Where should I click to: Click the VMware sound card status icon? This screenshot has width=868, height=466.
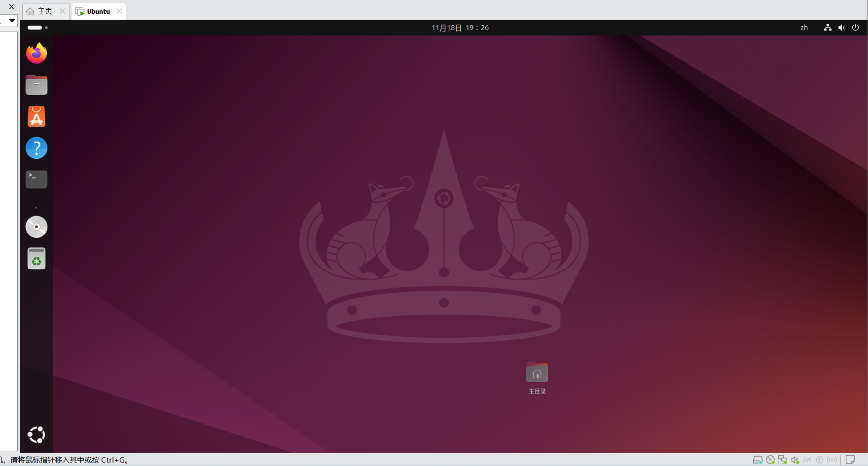coord(795,460)
